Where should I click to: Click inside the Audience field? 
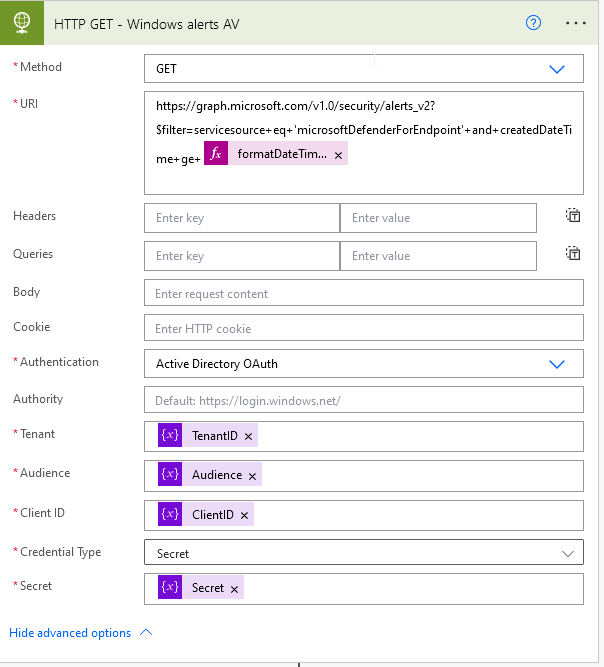click(364, 476)
